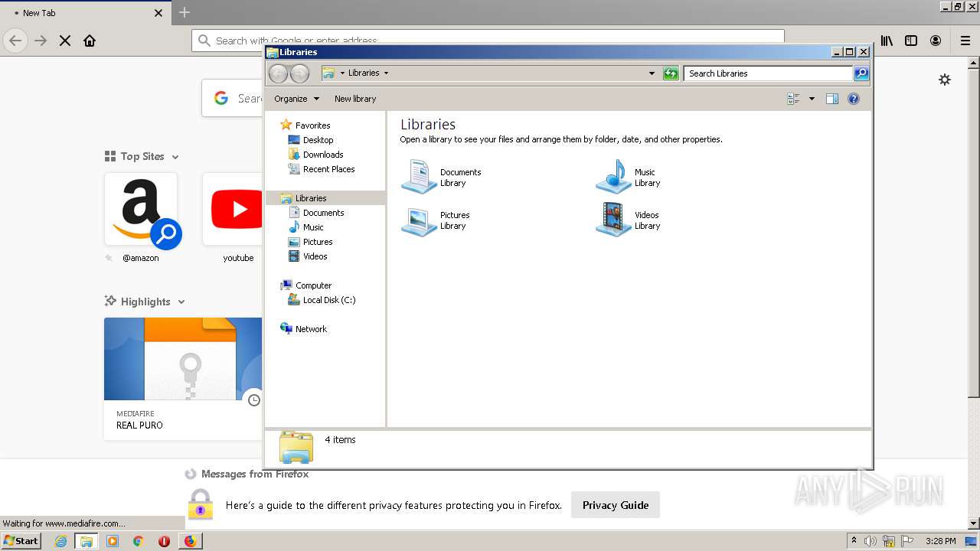Open Firefox hamburger menu

(965, 41)
